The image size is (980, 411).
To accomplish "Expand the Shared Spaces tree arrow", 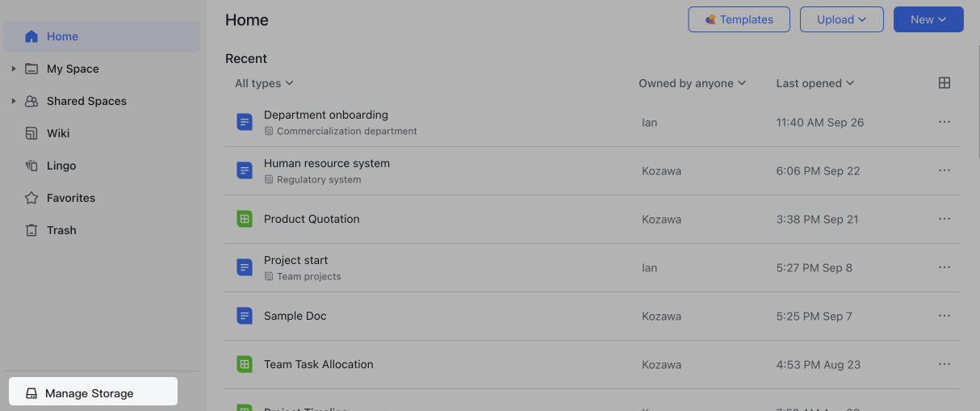I will click(14, 101).
